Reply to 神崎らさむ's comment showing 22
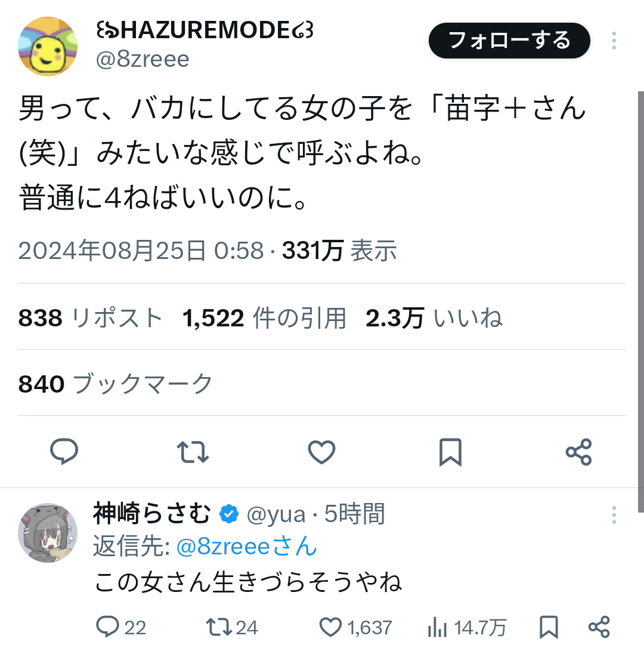 [121, 627]
